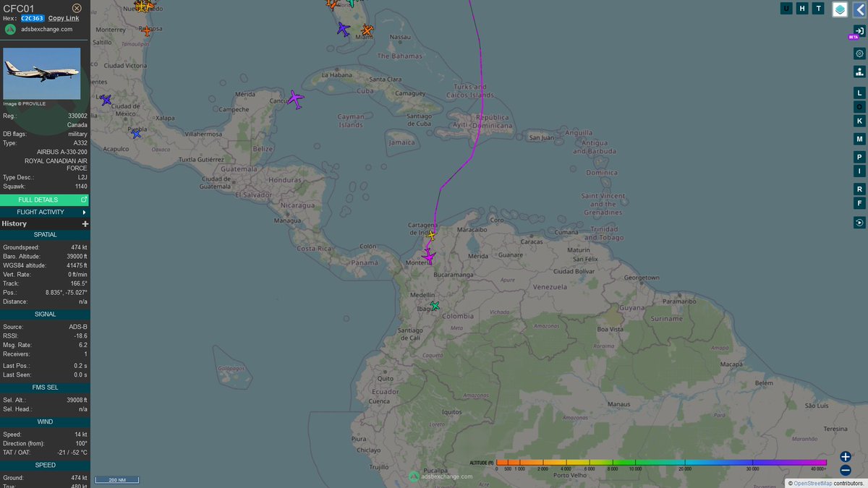Image resolution: width=868 pixels, height=488 pixels.
Task: Click the WGS84 altitude 41475 ft value
Action: tap(76, 265)
